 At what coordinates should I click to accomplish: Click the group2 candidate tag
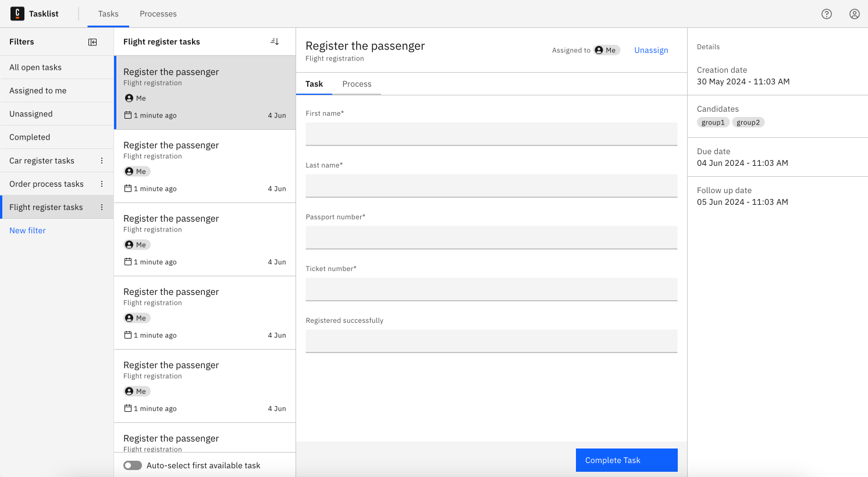748,122
